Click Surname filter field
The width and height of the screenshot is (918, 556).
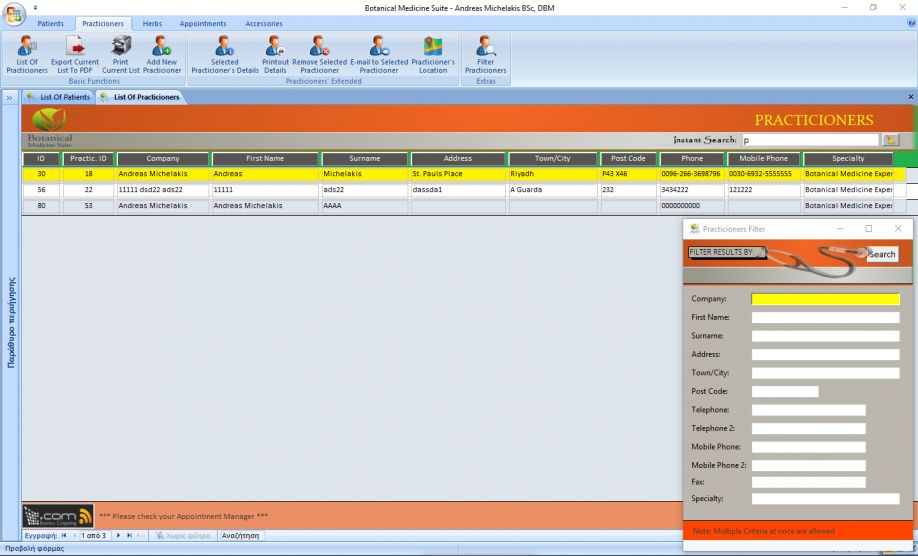pos(825,336)
